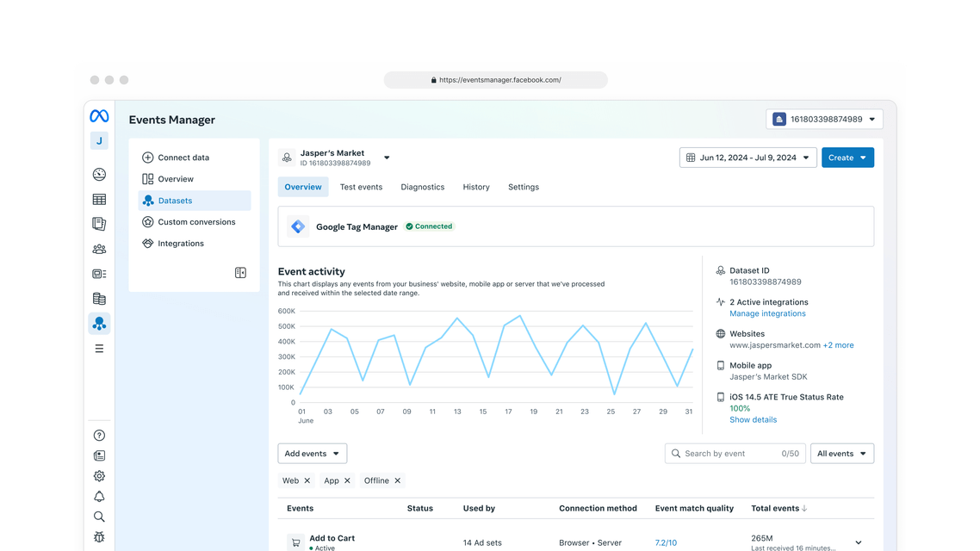The image size is (980, 551).
Task: Open the settings gear icon
Action: [x=99, y=476]
